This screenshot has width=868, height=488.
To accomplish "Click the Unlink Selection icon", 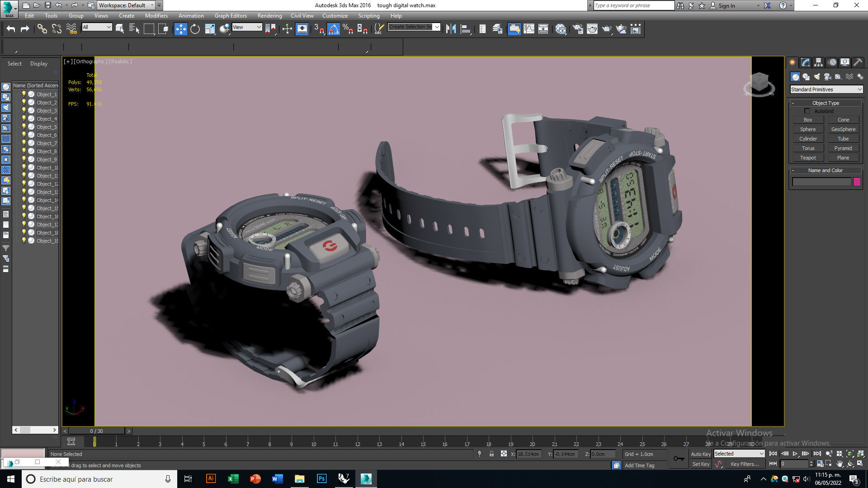I will click(x=57, y=29).
